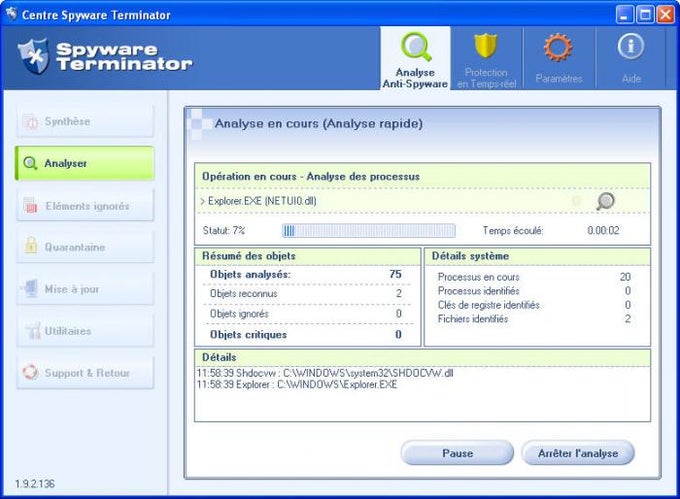Close the Spyware Terminator window
680x499 pixels.
(665, 14)
